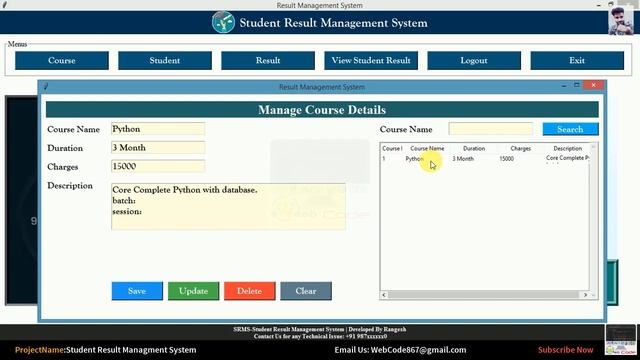Click the Subscribe Now text
The image size is (640, 360).
(x=565, y=350)
